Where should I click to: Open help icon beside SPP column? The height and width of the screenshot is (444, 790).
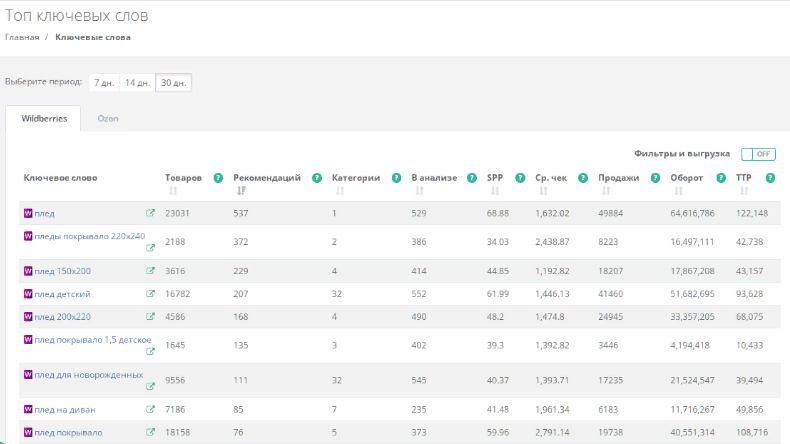tap(519, 178)
